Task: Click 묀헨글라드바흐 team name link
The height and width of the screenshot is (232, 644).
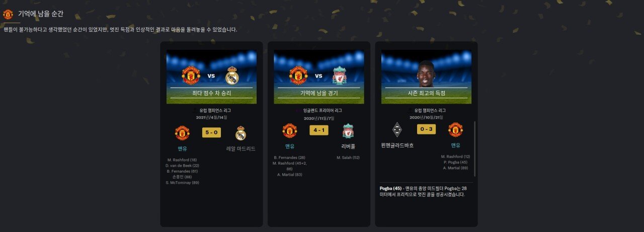Action: [397, 145]
